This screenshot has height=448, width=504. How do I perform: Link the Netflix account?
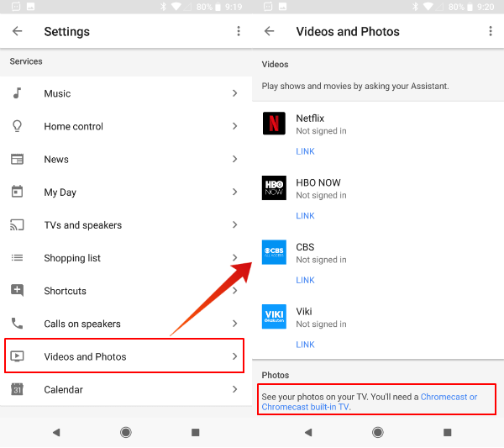pyautogui.click(x=305, y=151)
